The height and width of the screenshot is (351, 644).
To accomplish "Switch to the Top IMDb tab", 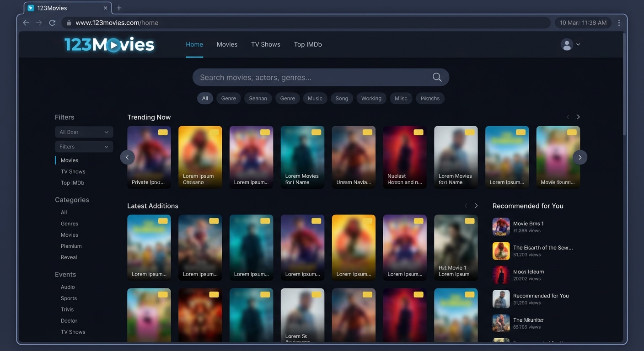I will click(x=308, y=44).
